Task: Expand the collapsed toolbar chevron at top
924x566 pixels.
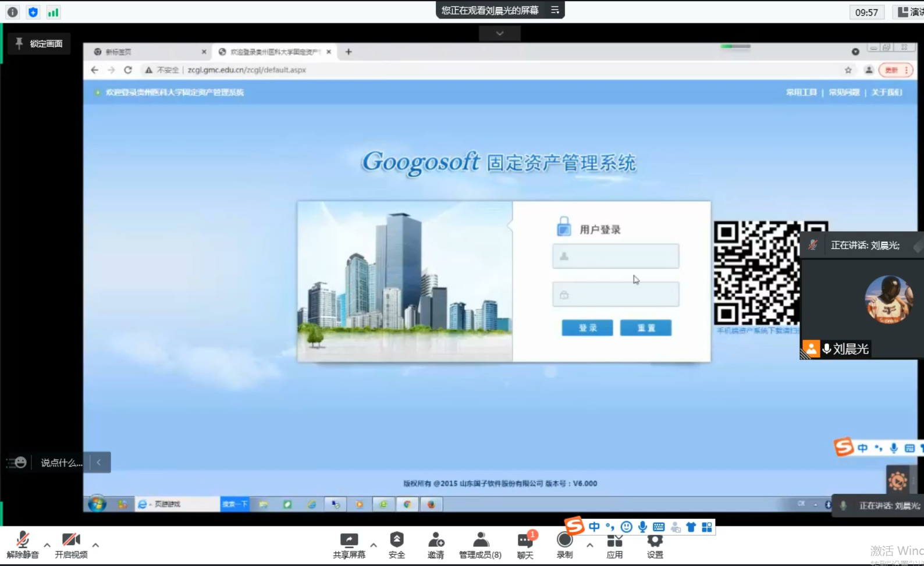Action: (499, 34)
